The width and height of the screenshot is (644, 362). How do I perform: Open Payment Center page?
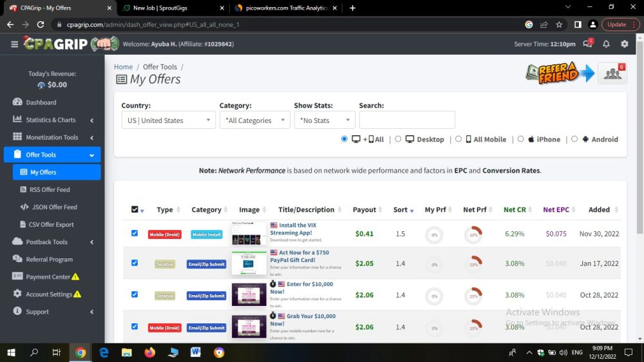[x=48, y=276]
